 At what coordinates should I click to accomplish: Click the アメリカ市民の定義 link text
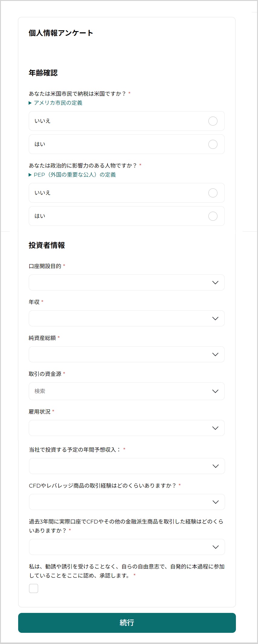(x=58, y=103)
